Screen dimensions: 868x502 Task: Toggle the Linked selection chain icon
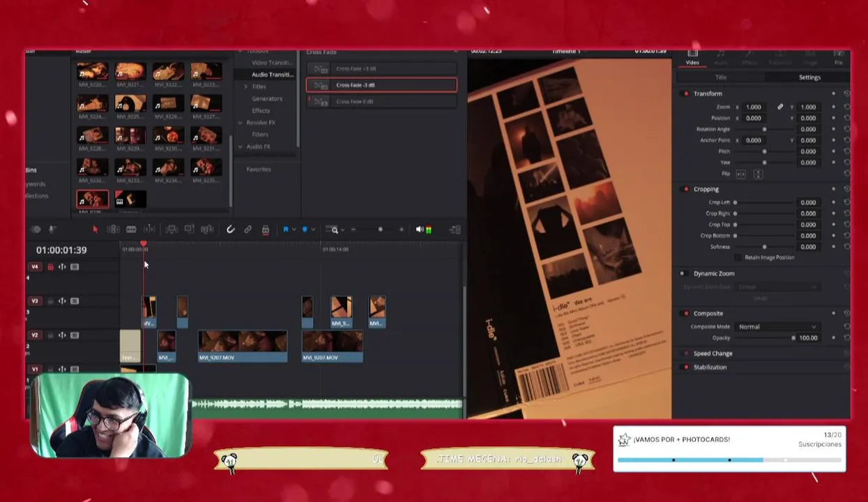click(x=248, y=229)
